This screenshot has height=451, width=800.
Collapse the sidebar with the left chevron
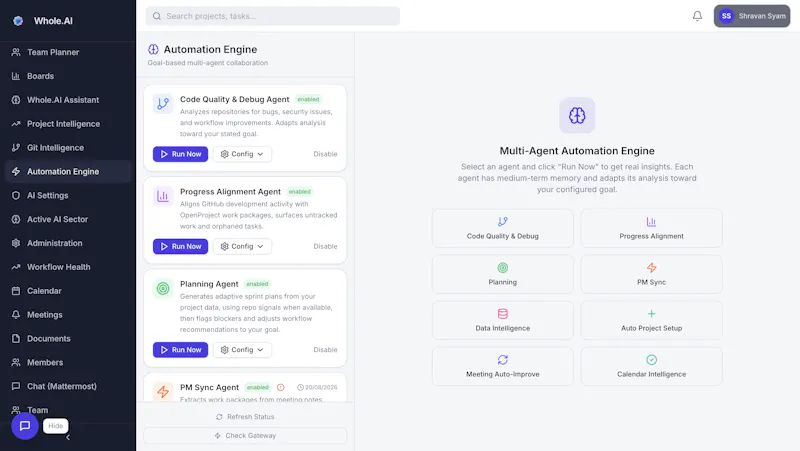(68, 437)
